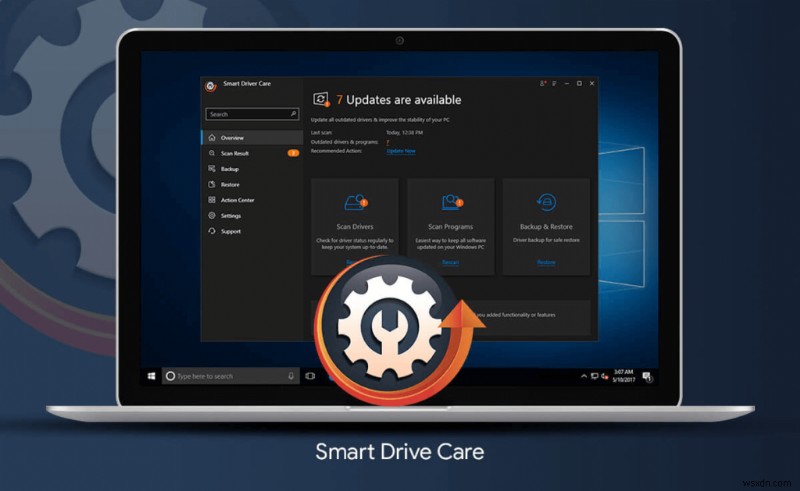Click the Backup & Restore card icon

tap(546, 202)
